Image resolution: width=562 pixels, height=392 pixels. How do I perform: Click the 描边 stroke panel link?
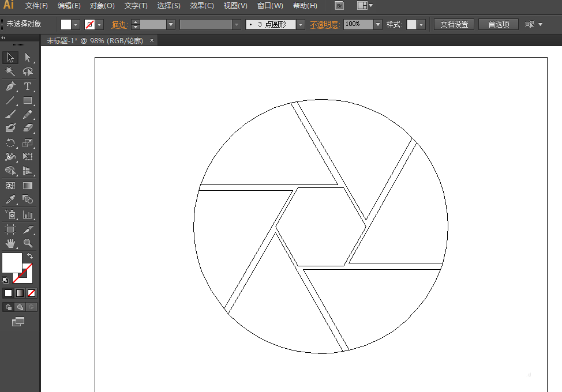pyautogui.click(x=119, y=24)
